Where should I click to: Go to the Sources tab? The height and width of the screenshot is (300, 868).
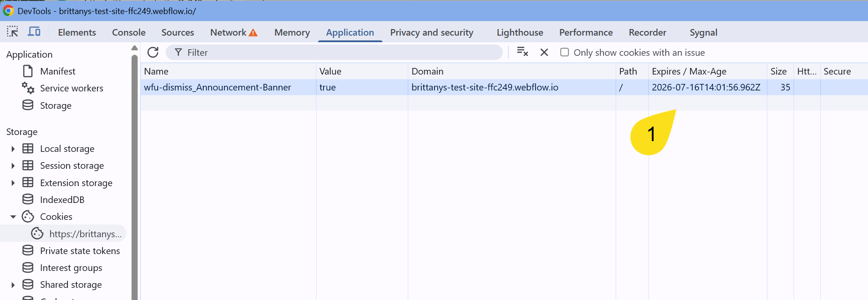(x=178, y=32)
